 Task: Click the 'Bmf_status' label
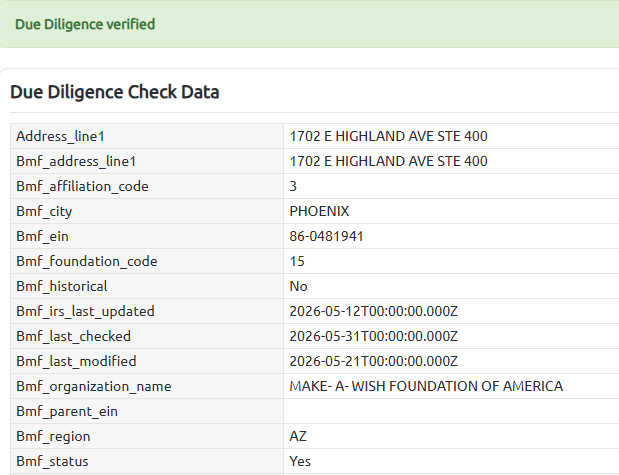coord(52,462)
